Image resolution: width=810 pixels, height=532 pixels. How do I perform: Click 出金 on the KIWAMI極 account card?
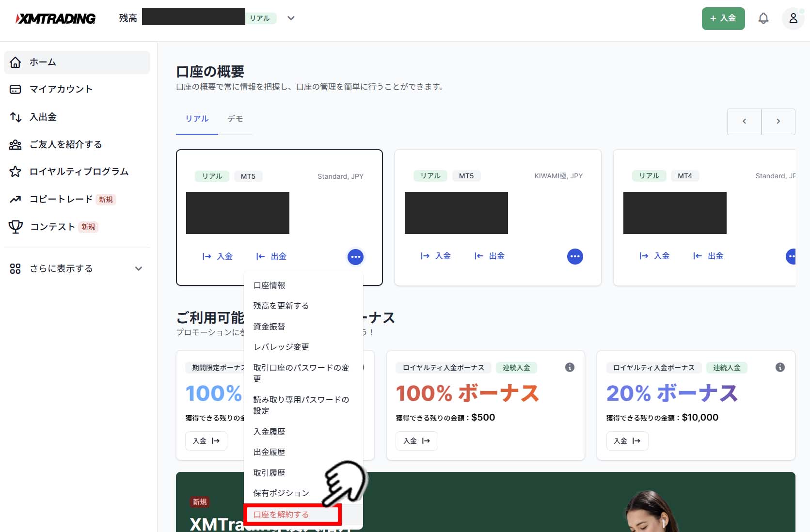coord(490,256)
